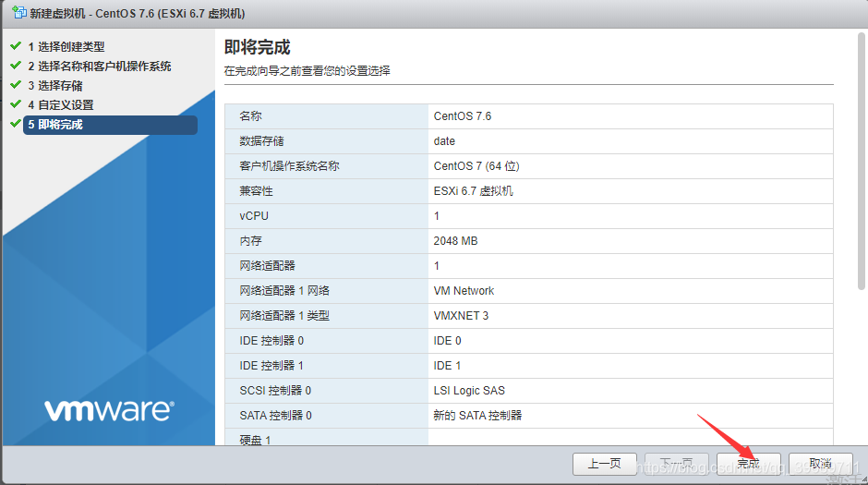The width and height of the screenshot is (868, 485).
Task: Click the green checkmark beside step 4
Action: point(16,104)
